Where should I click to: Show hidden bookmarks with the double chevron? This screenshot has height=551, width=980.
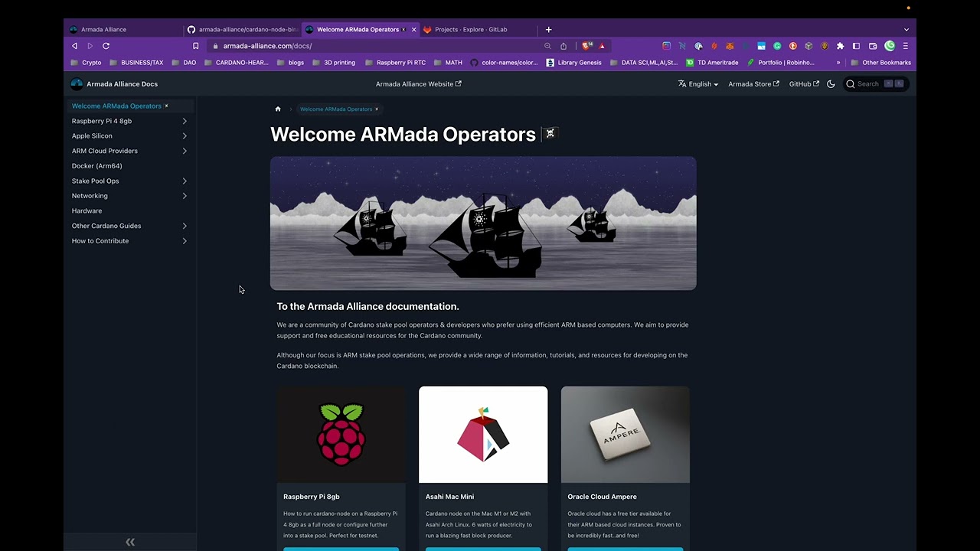pyautogui.click(x=838, y=63)
